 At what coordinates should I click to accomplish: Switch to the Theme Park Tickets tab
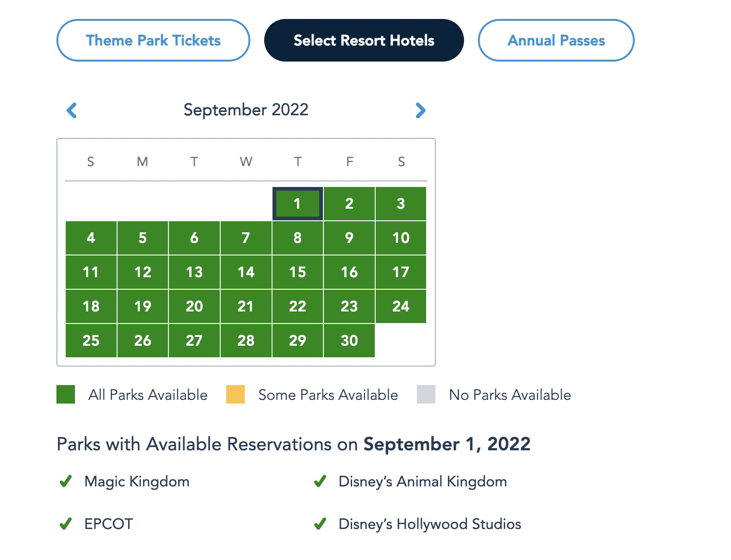click(x=153, y=40)
